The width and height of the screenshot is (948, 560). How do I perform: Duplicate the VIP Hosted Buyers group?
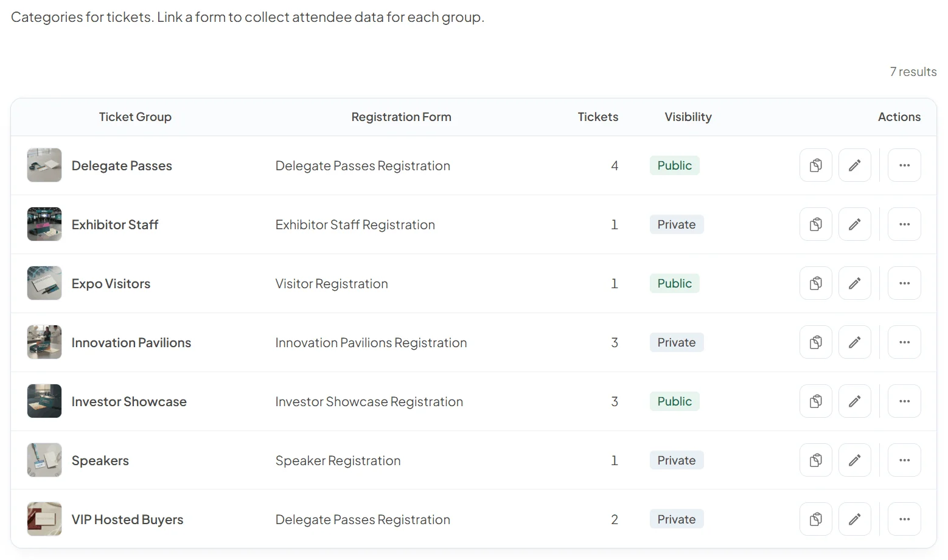tap(815, 519)
